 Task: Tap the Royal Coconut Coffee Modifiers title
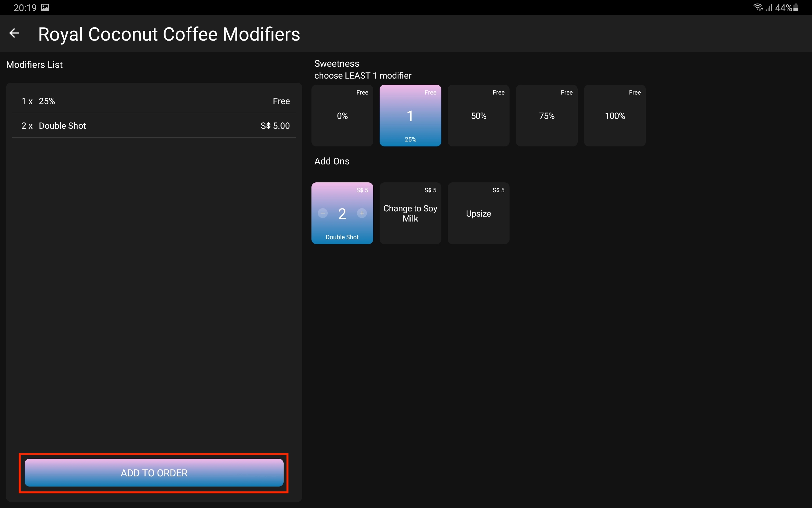tap(169, 34)
